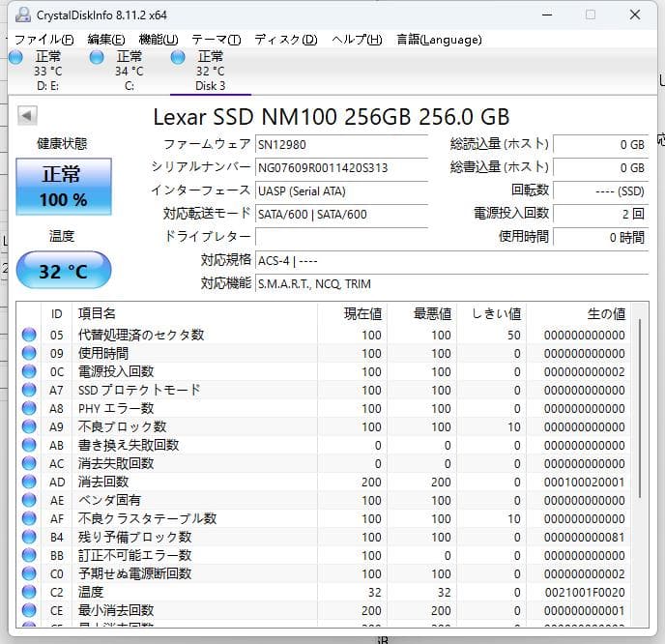Click the status orb of attribute 09
665x644 pixels.
point(29,353)
